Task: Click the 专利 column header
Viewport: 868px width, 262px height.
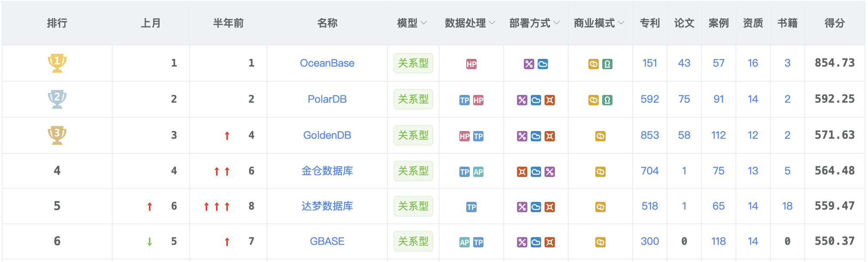Action: (650, 23)
